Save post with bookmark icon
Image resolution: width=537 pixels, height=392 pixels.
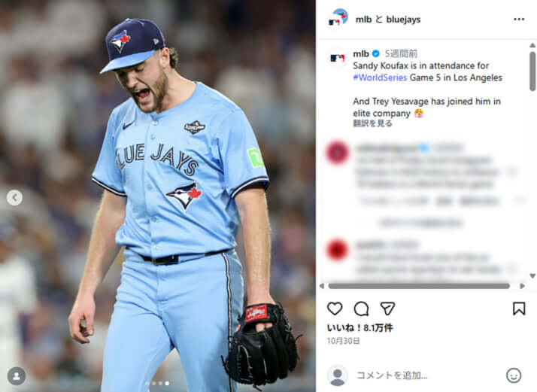tap(519, 308)
